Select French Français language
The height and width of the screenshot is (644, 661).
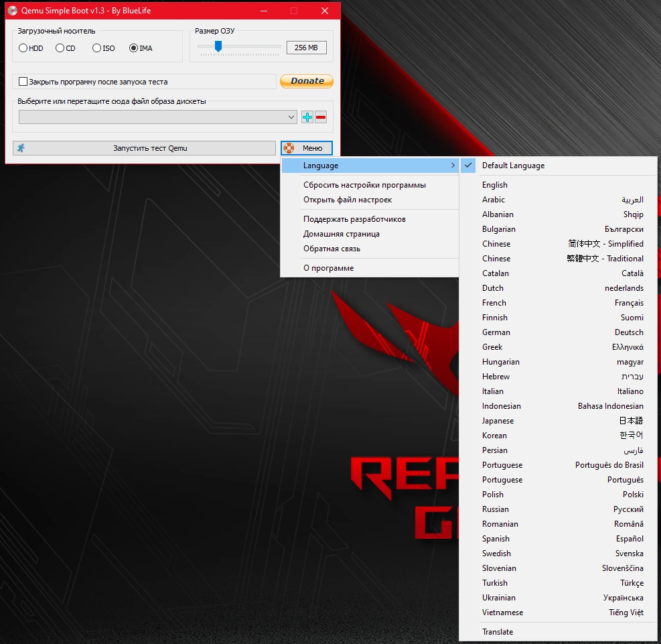[558, 303]
